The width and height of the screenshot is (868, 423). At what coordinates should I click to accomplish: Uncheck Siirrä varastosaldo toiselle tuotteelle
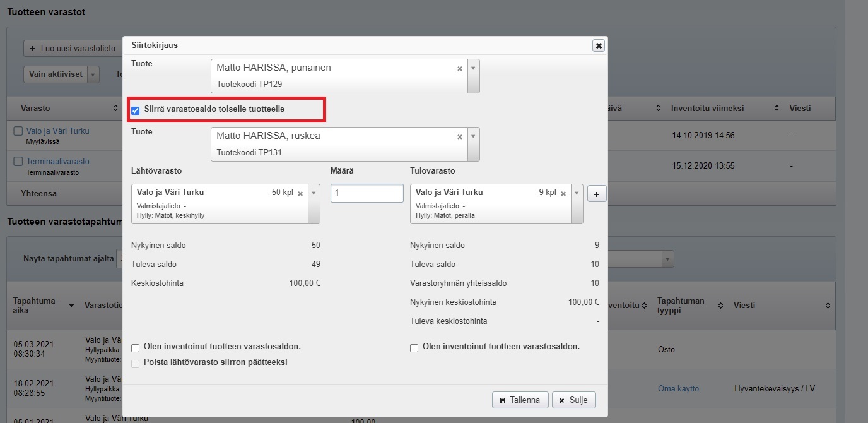(136, 110)
